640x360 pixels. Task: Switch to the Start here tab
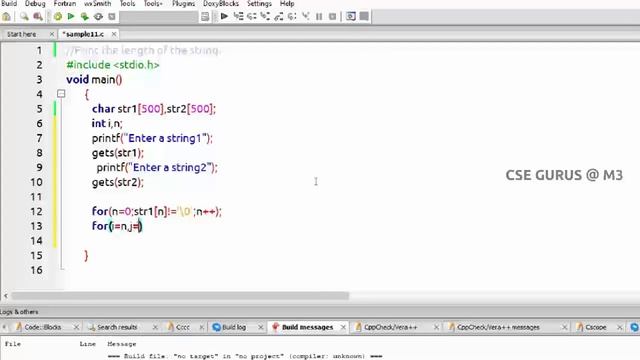coord(22,34)
